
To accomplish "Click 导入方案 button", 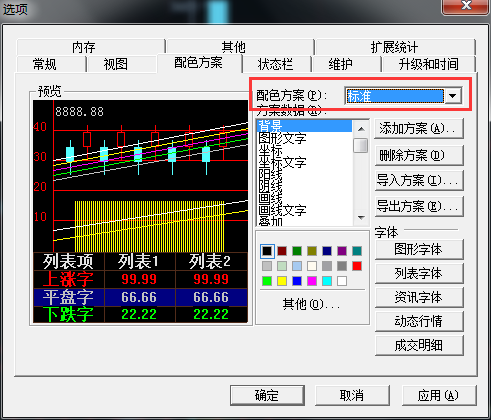I will tap(419, 181).
